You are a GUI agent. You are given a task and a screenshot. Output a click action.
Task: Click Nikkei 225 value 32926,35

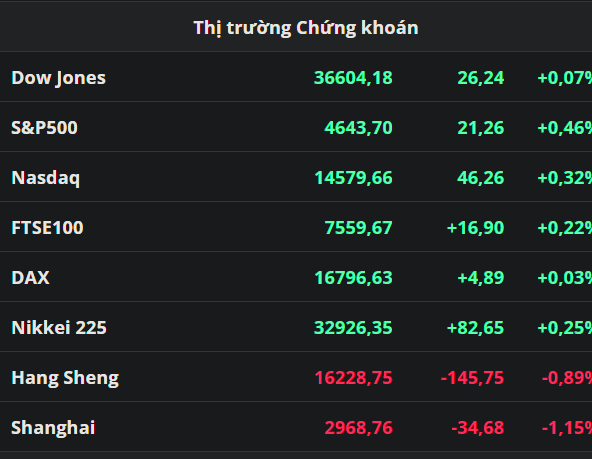click(353, 328)
